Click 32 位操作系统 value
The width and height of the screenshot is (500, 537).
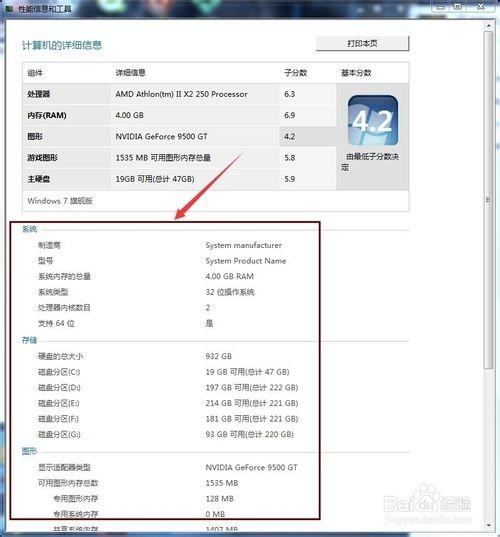point(230,292)
